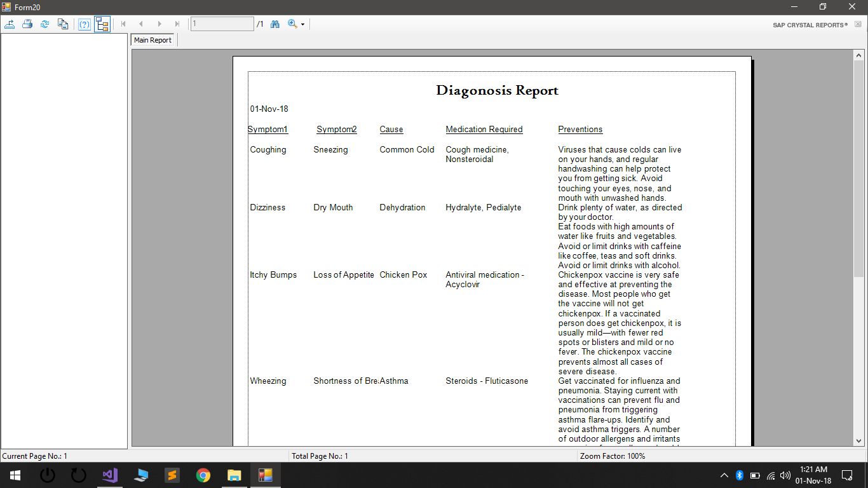The height and width of the screenshot is (488, 868).
Task: Open Sublime Text from the taskbar
Action: pyautogui.click(x=172, y=475)
